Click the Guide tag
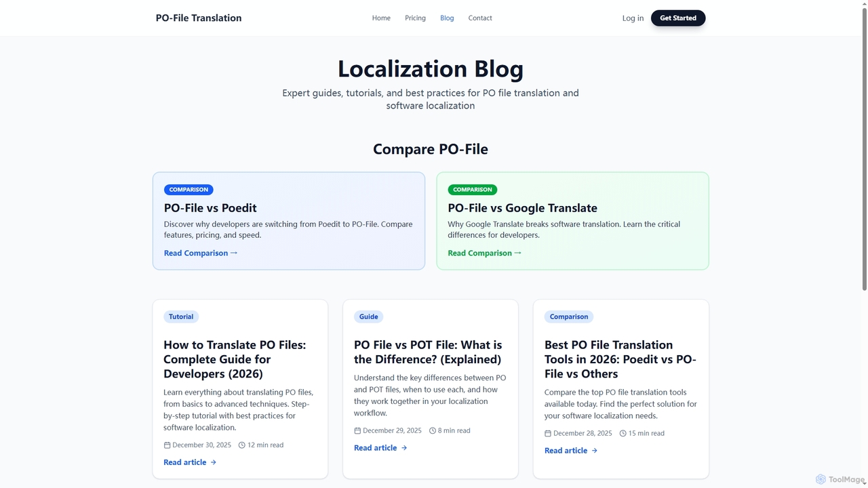The image size is (868, 488). coord(369,317)
